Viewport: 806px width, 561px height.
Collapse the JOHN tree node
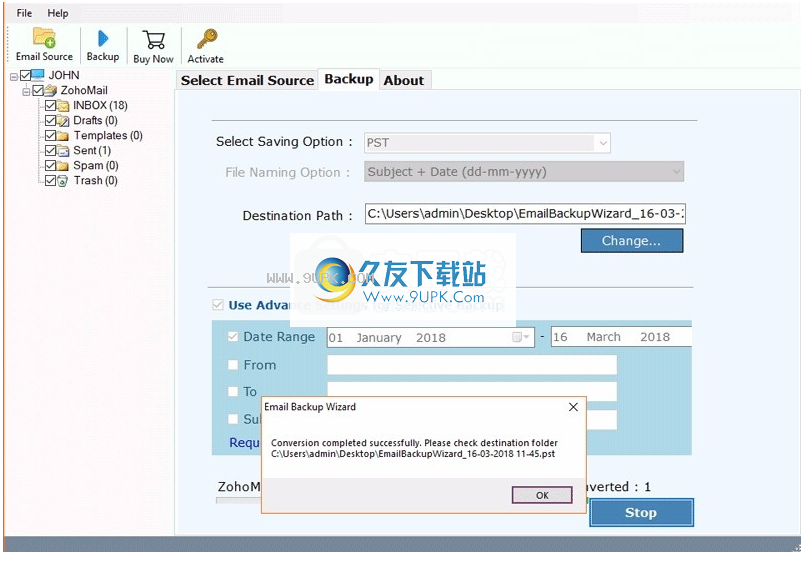[14, 77]
